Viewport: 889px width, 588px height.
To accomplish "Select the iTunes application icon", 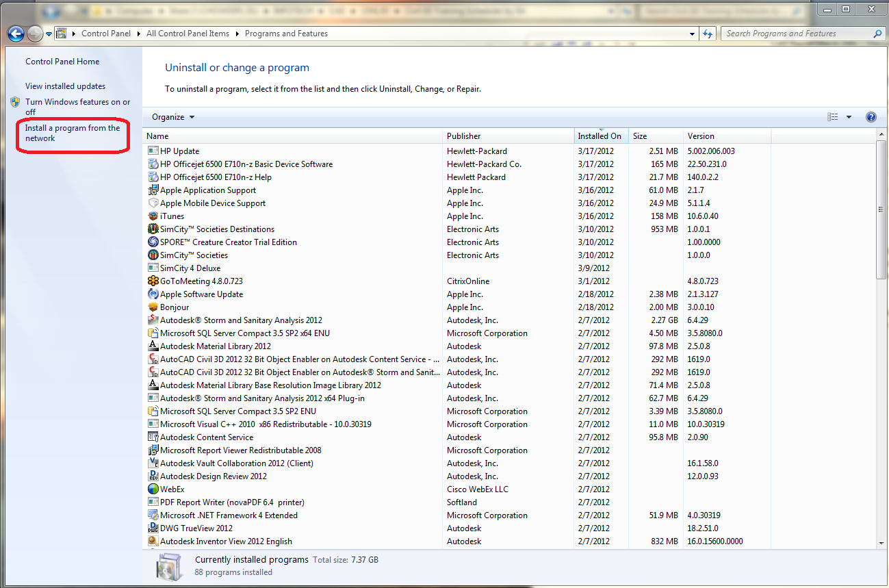I will (153, 216).
